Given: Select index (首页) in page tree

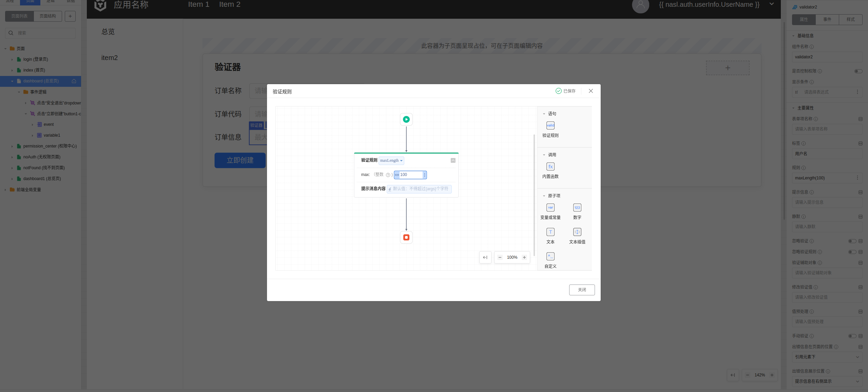Looking at the screenshot, I should [34, 71].
